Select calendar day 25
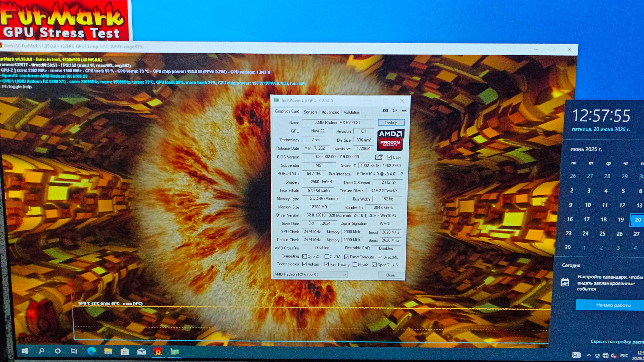This screenshot has height=362, width=644. 602,234
